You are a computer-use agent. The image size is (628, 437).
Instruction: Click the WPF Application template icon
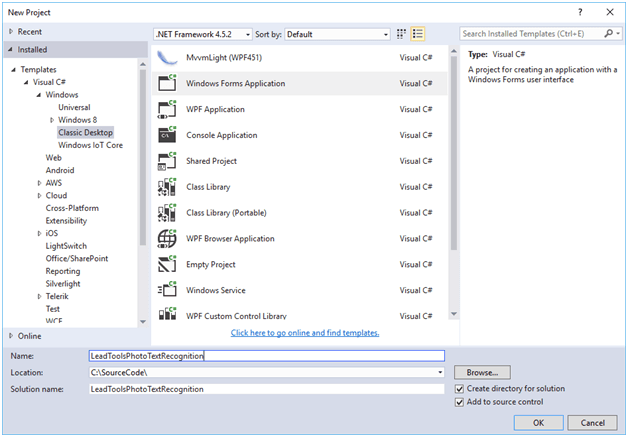coord(167,109)
